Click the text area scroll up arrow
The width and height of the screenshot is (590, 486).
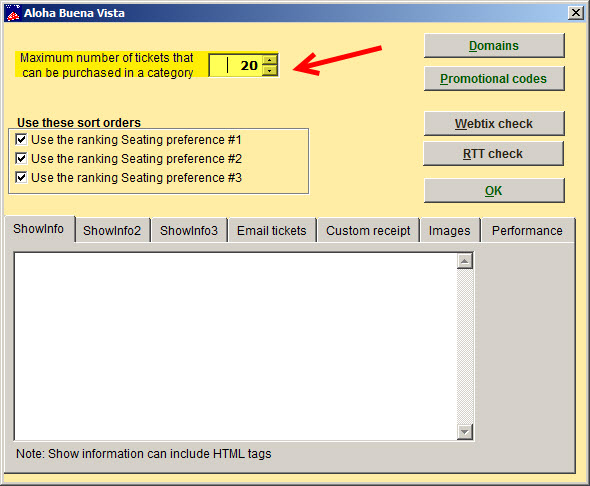465,261
